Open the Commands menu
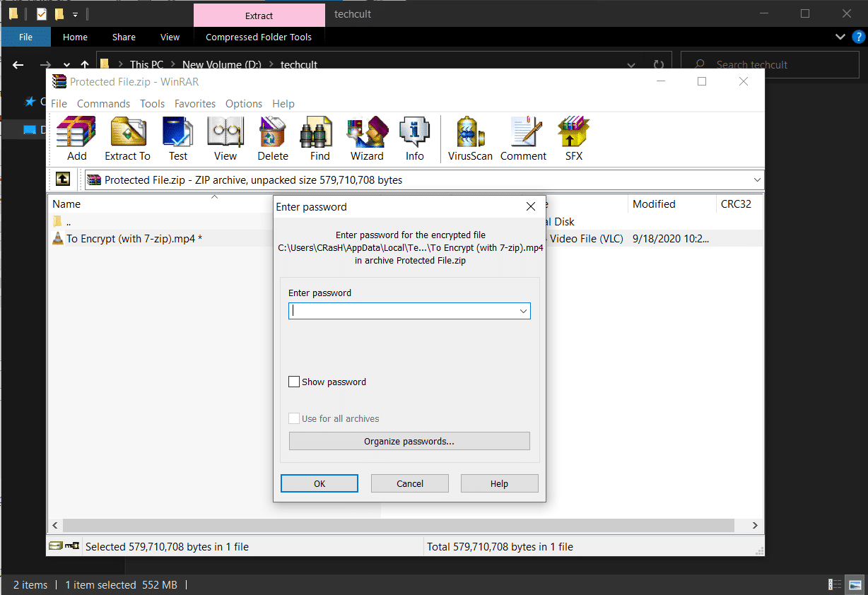This screenshot has width=868, height=595. click(x=103, y=103)
